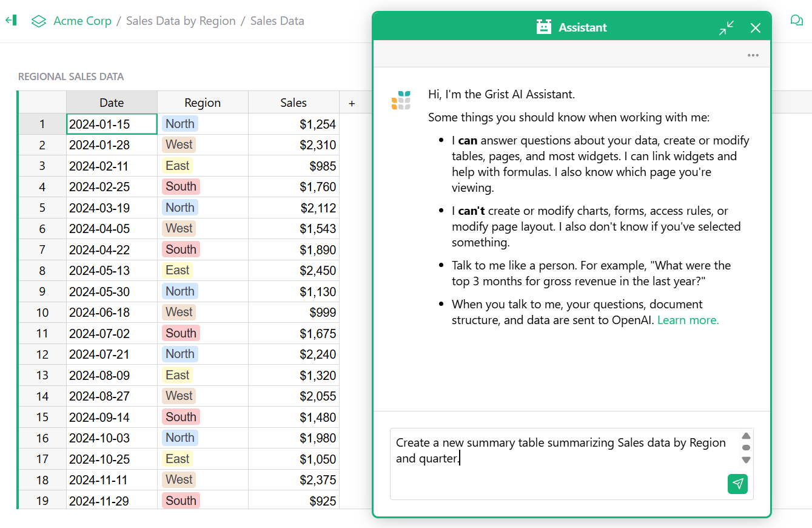Click the input box scrollbar thumb

point(747,448)
